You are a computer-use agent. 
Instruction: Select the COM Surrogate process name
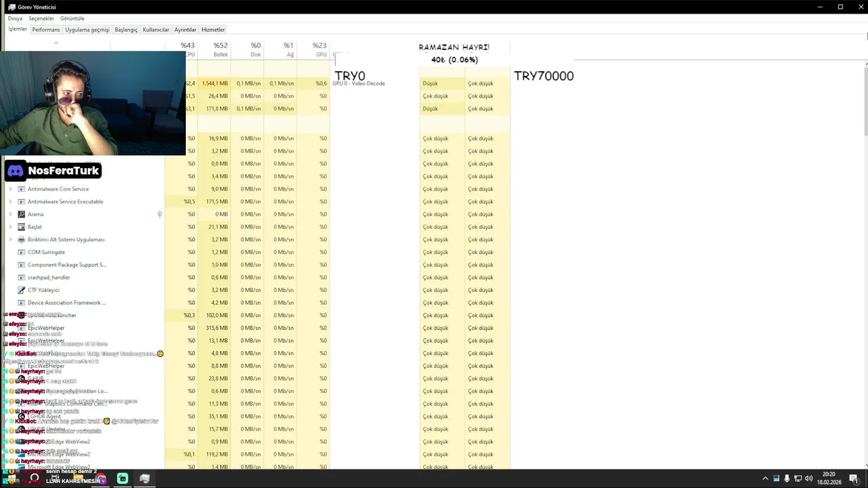pos(46,252)
